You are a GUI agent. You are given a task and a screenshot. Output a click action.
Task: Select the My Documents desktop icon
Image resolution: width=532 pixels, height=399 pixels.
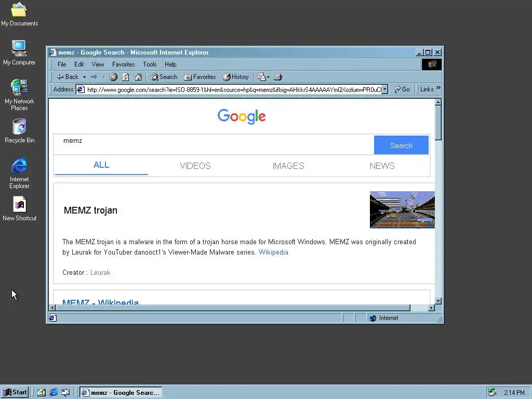click(19, 14)
